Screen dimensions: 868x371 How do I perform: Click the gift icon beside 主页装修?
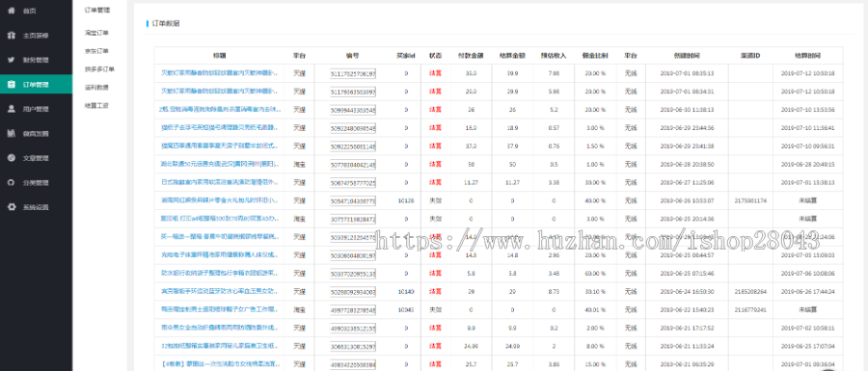(x=11, y=36)
